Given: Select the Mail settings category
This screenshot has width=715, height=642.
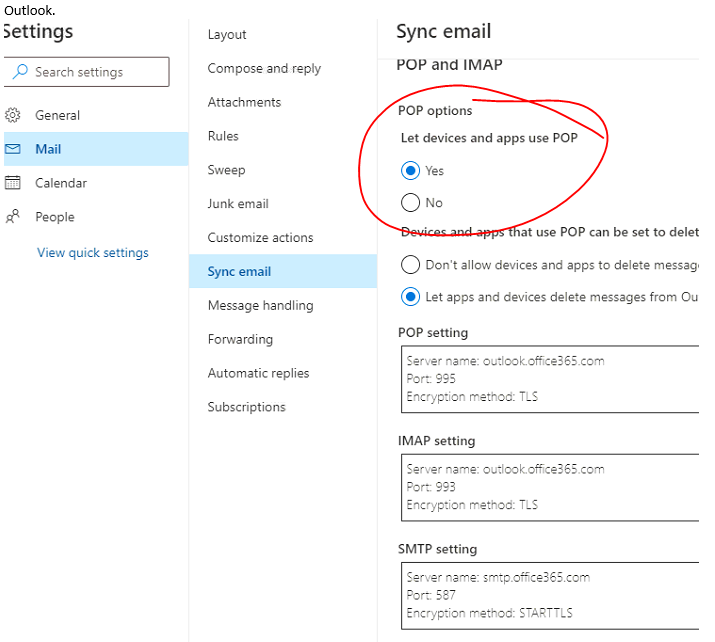Looking at the screenshot, I should pos(96,149).
